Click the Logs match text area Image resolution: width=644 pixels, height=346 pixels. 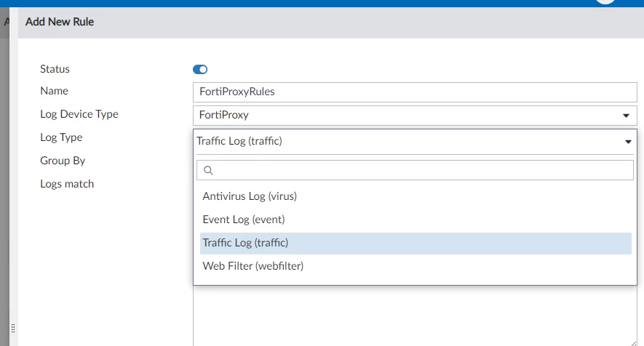click(415, 315)
